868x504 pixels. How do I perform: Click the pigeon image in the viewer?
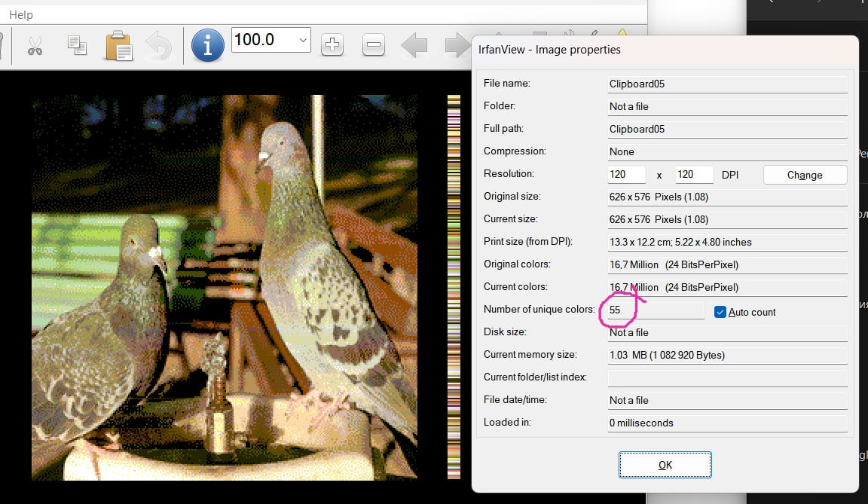point(225,286)
